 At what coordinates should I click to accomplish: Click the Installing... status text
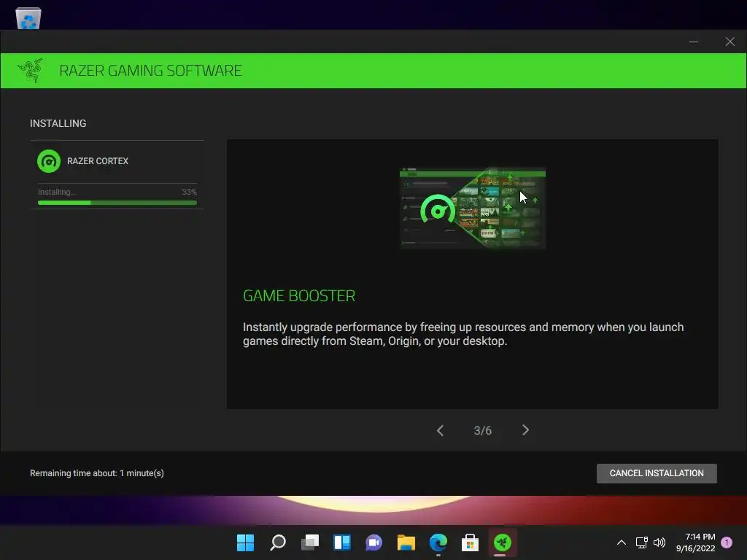click(57, 192)
